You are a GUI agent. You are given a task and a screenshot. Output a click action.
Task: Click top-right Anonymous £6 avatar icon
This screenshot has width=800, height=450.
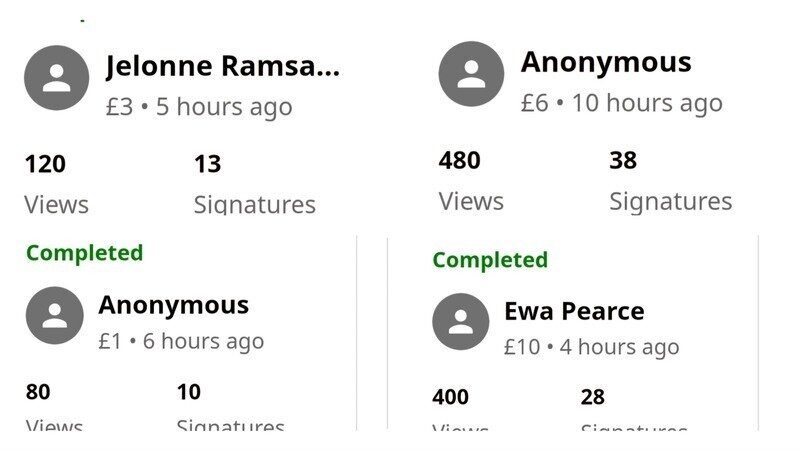point(471,74)
